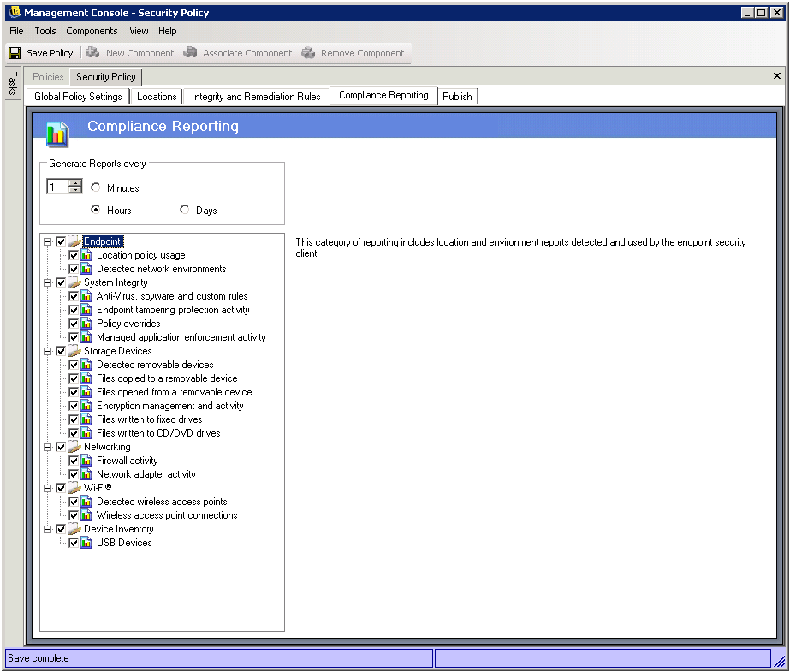Viewport: 790px width, 672px height.
Task: Close the Security Policy tab with the X
Action: pyautogui.click(x=777, y=75)
